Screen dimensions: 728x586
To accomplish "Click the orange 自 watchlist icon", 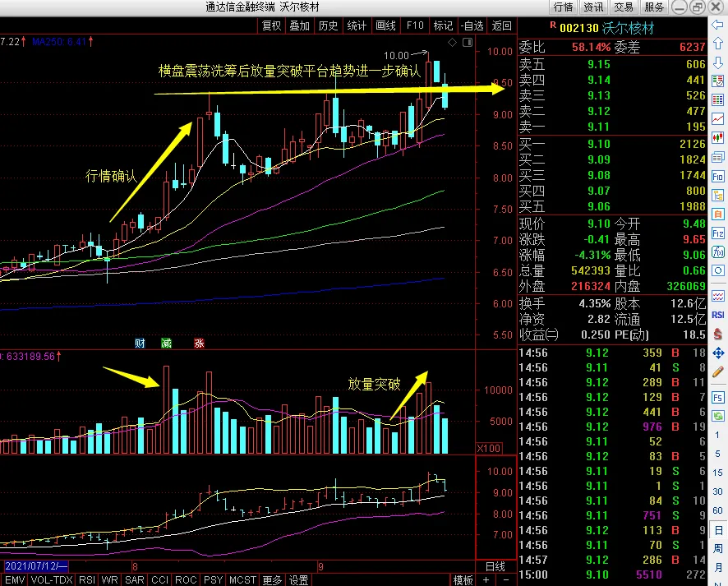I will 718,214.
